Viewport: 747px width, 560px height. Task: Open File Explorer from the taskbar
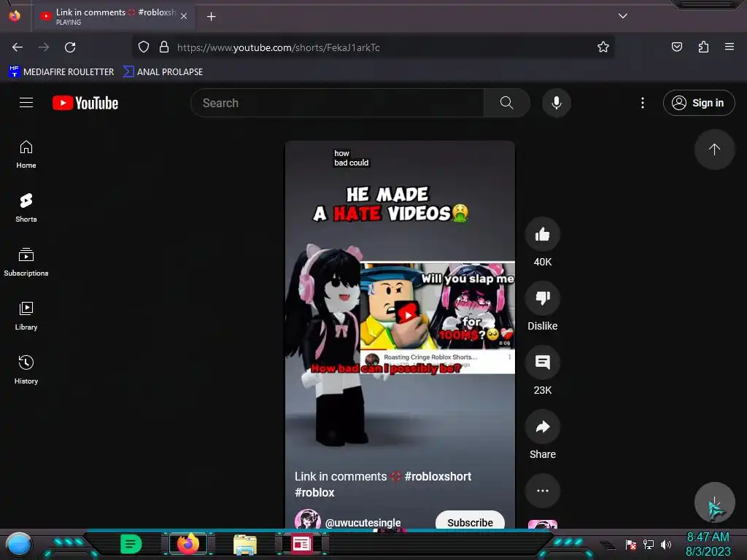(245, 544)
